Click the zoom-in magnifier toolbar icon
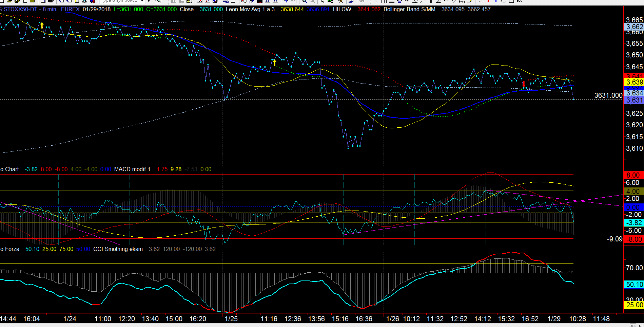Screen dimensions: 644x327 tap(304, 1)
